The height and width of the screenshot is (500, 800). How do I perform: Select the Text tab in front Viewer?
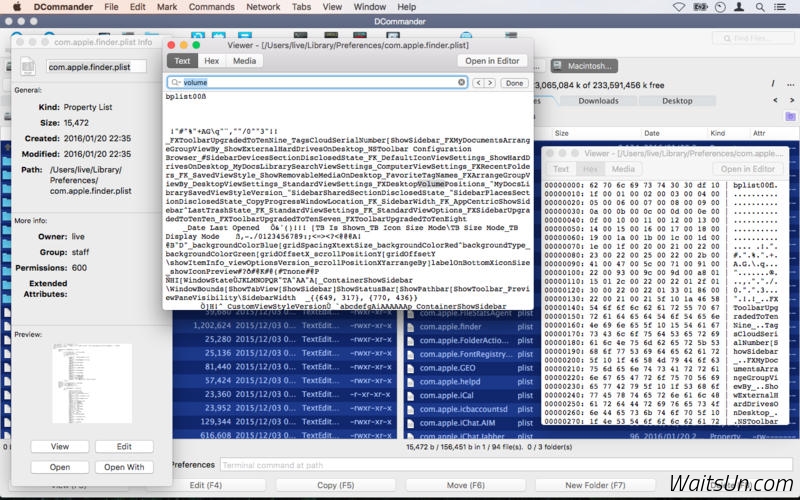(182, 61)
